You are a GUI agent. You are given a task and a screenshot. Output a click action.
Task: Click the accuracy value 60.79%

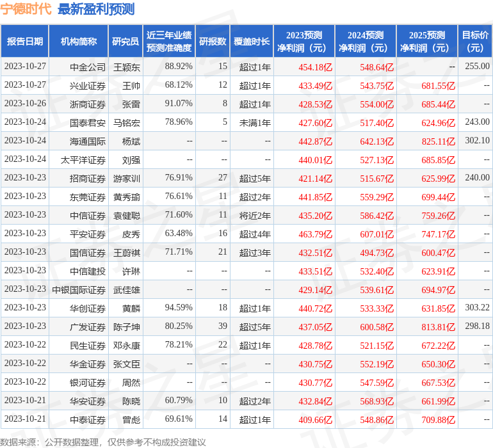(179, 400)
